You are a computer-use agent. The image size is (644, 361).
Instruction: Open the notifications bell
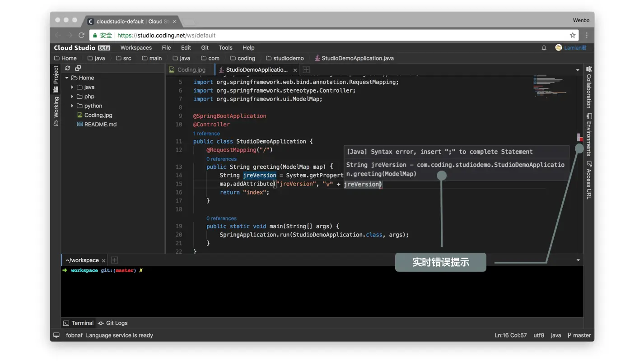point(544,48)
